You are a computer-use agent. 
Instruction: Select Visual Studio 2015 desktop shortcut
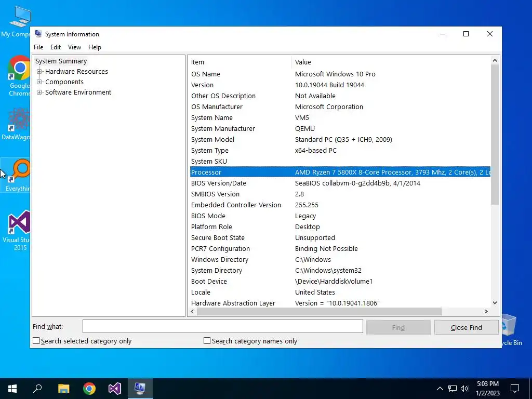tap(16, 231)
